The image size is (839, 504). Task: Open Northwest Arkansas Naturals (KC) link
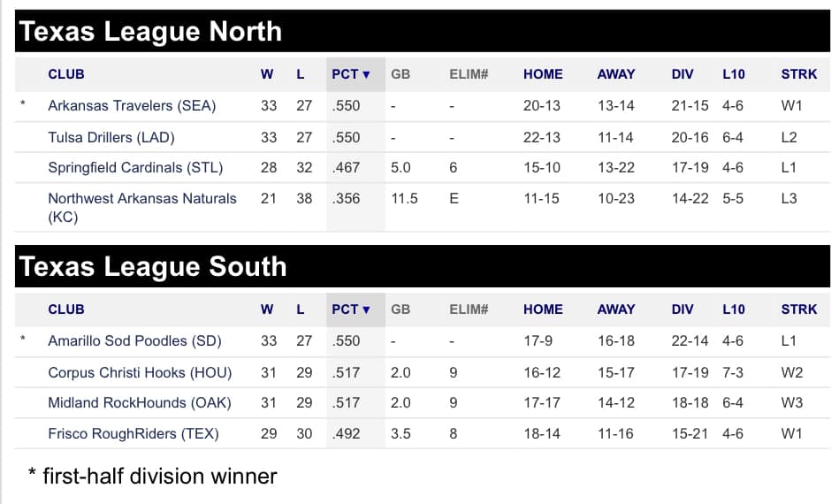[x=141, y=208]
